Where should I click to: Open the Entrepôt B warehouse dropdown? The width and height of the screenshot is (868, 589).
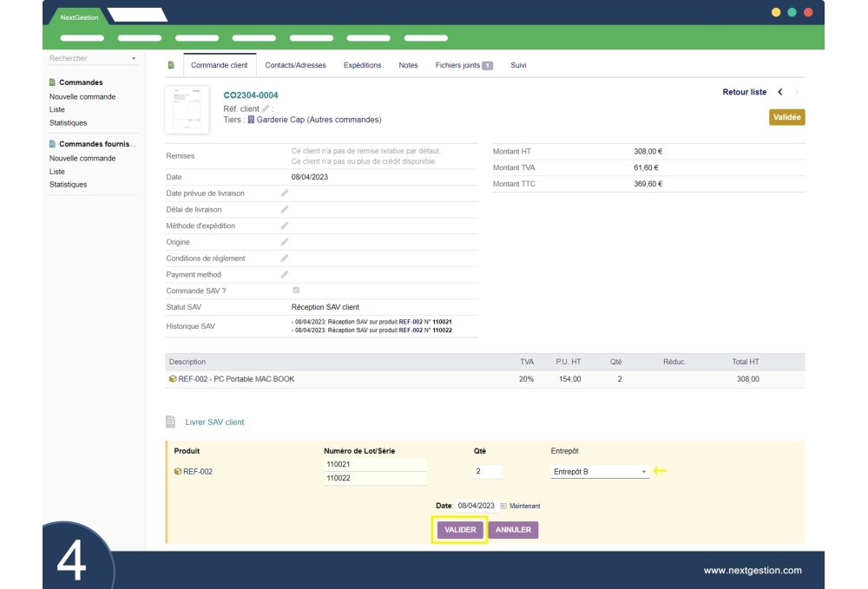600,472
